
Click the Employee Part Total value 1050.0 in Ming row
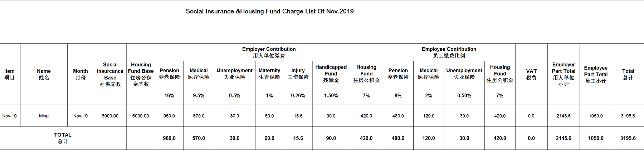point(596,116)
